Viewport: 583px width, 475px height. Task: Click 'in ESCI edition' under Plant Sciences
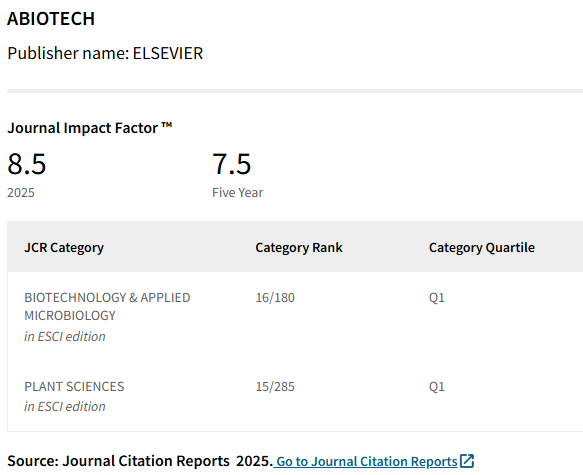pyautogui.click(x=65, y=407)
